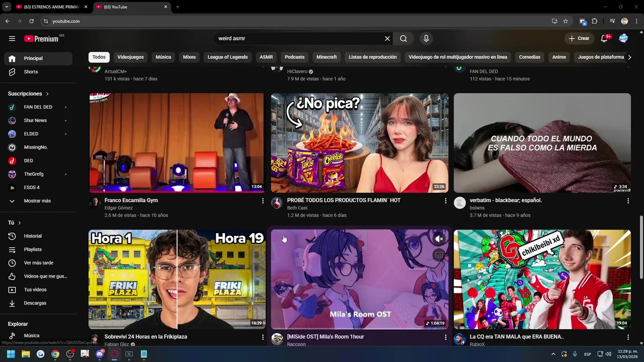The height and width of the screenshot is (362, 644).
Task: Select the Música filter chip
Action: click(164, 57)
